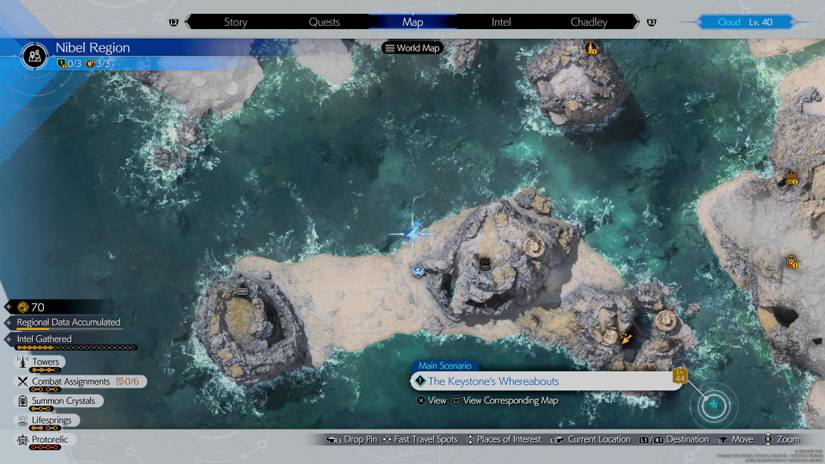Open the Chadley tab
825x464 pixels.
(x=588, y=21)
